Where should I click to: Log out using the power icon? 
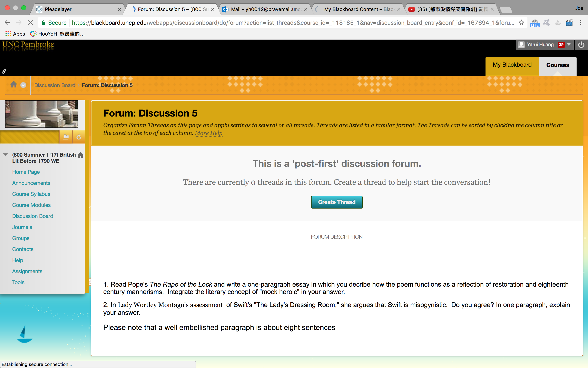pyautogui.click(x=581, y=45)
